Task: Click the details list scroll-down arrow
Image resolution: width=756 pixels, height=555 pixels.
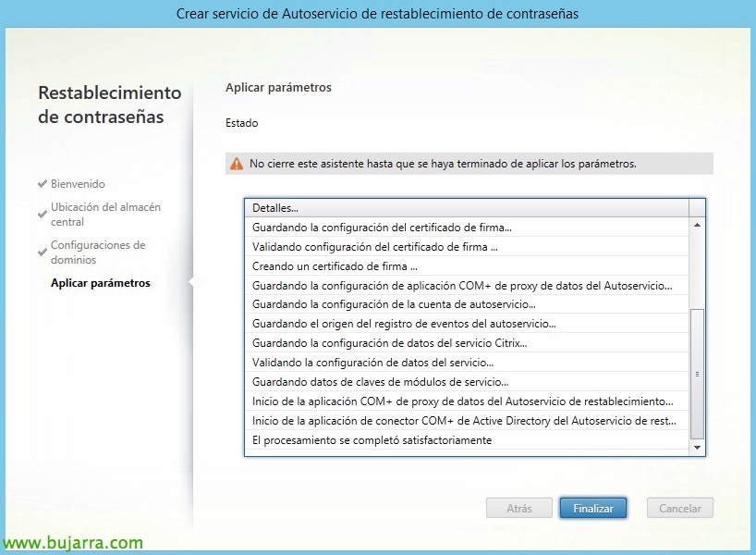Action: (697, 448)
